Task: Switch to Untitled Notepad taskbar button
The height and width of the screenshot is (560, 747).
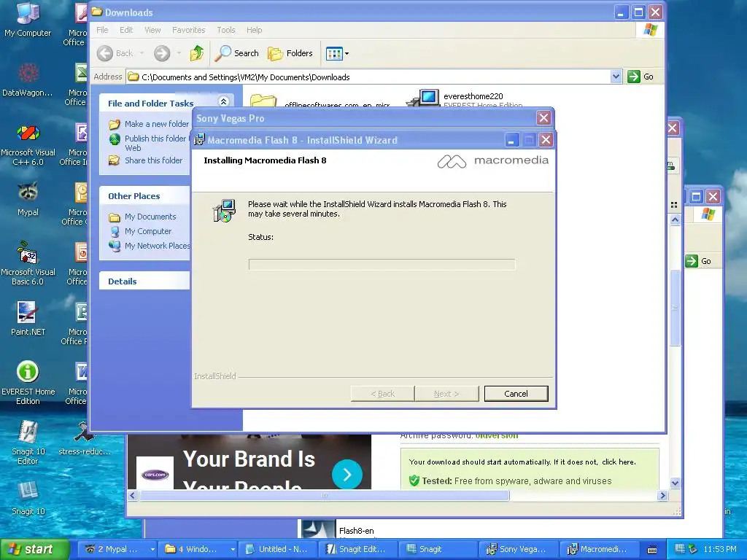Action: [x=278, y=549]
